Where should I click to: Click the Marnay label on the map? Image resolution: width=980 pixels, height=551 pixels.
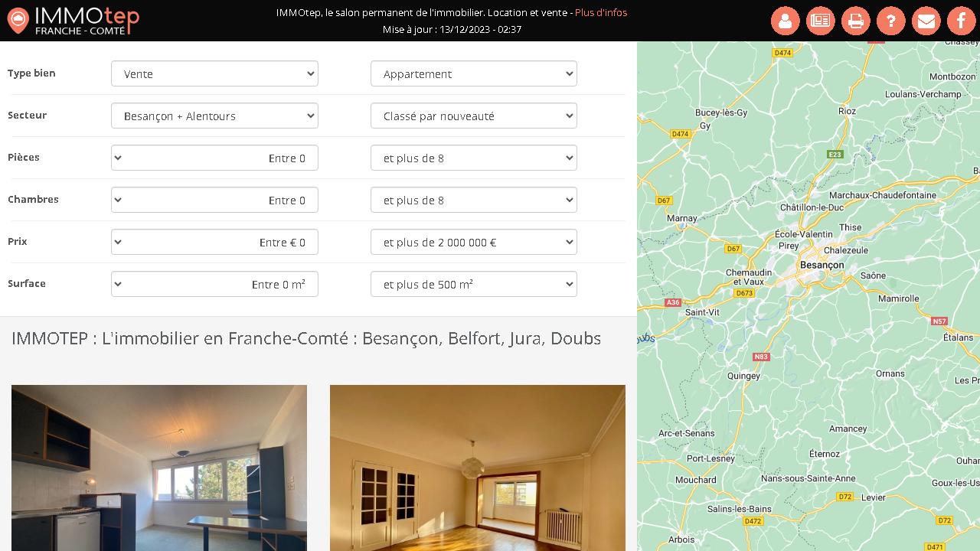pos(682,218)
